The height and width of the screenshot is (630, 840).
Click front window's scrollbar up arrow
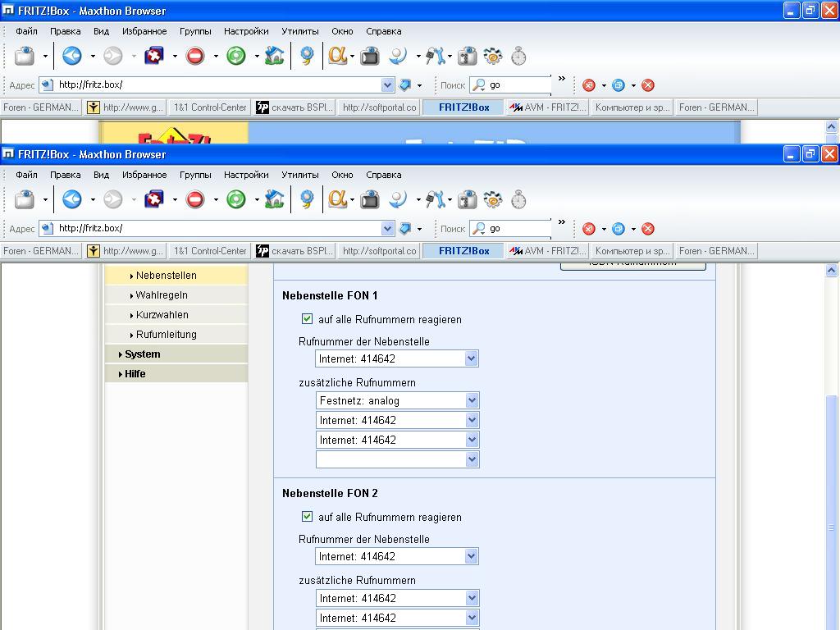coord(832,271)
